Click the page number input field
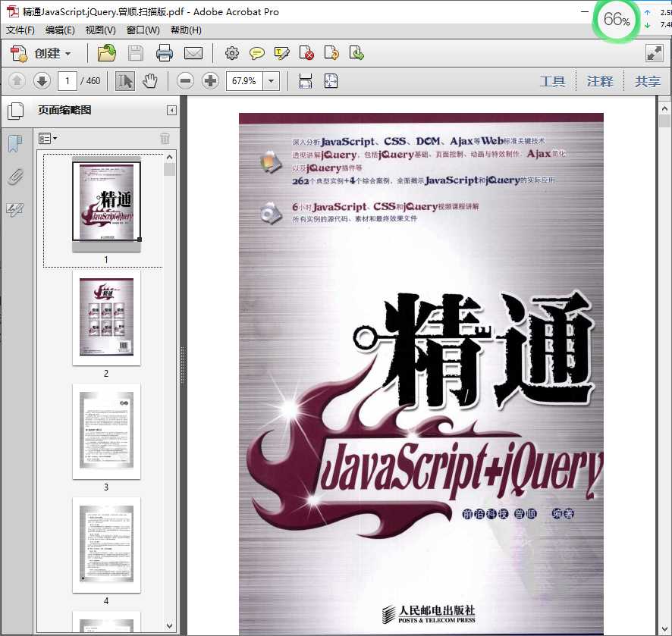 68,80
